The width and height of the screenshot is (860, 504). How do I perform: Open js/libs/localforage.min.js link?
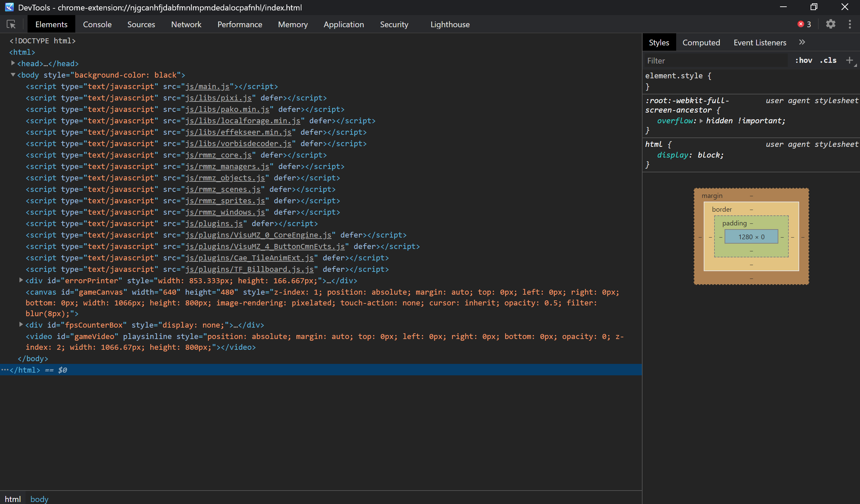point(243,121)
